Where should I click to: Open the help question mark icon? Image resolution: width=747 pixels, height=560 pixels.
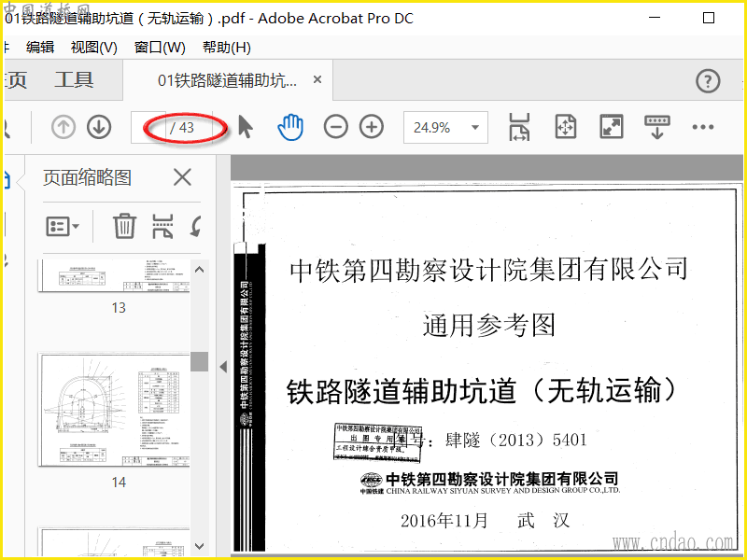pyautogui.click(x=708, y=81)
